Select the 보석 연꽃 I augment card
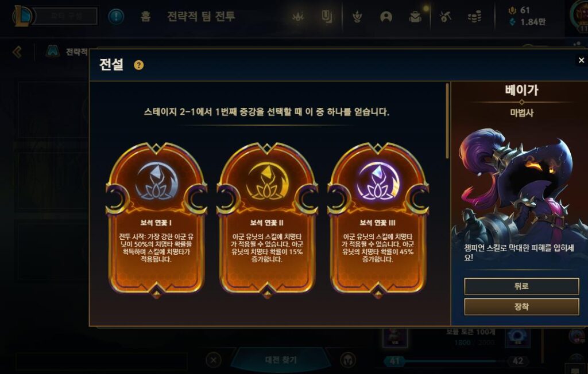The image size is (588, 374). 156,220
